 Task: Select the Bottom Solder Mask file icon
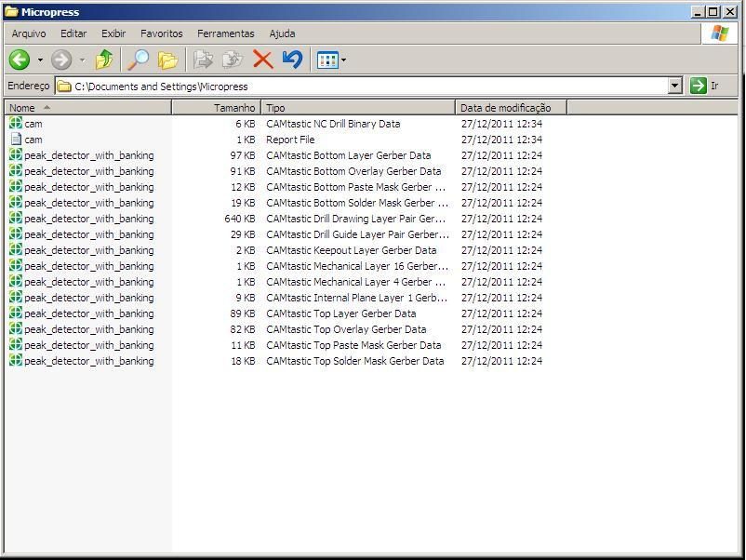pyautogui.click(x=16, y=202)
